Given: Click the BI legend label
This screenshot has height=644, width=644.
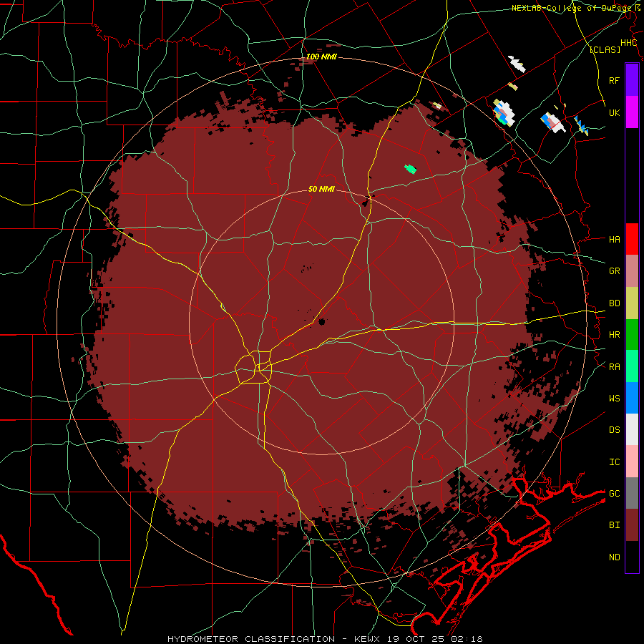Looking at the screenshot, I should pos(615,525).
